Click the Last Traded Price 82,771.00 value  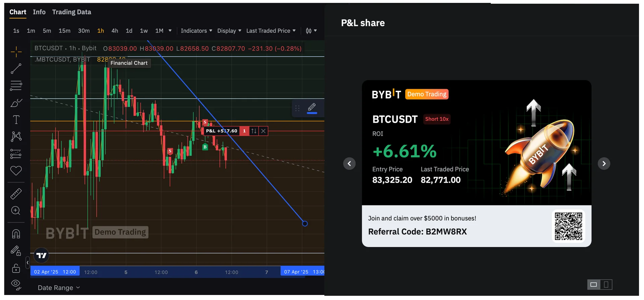click(x=441, y=180)
